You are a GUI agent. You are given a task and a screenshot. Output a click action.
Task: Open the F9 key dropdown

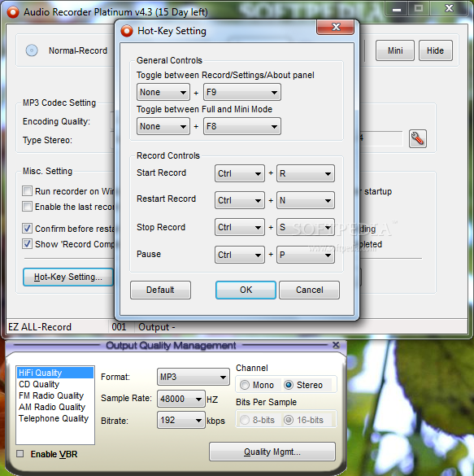click(242, 92)
